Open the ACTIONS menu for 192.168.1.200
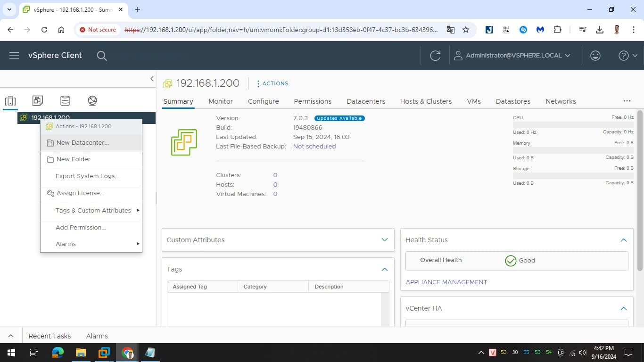 coord(272,83)
